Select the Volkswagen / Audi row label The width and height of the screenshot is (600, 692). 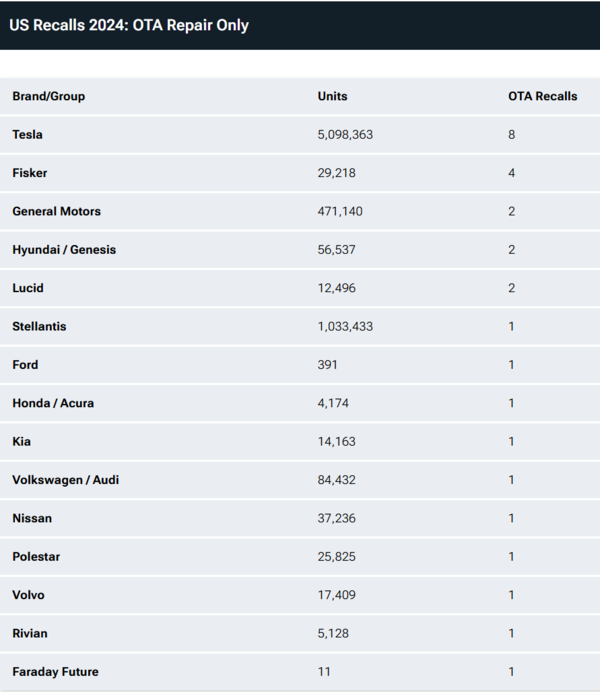point(68,480)
